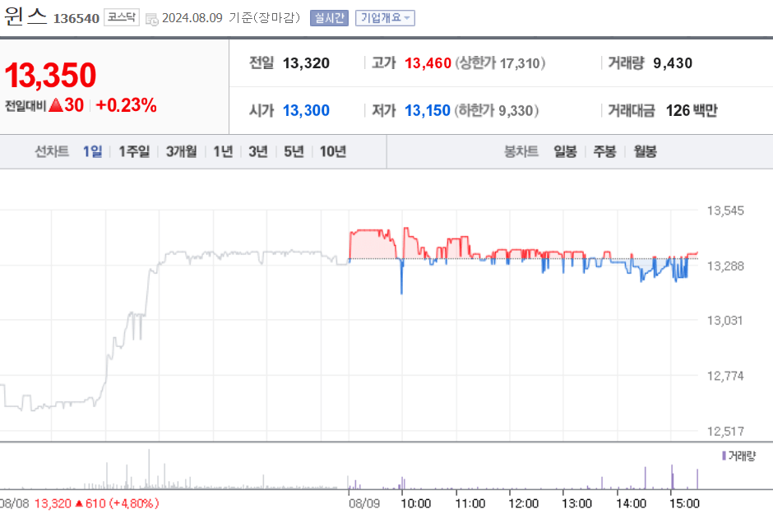Toggle the 실시간 real-time button
Image resolution: width=773 pixels, height=532 pixels.
329,18
